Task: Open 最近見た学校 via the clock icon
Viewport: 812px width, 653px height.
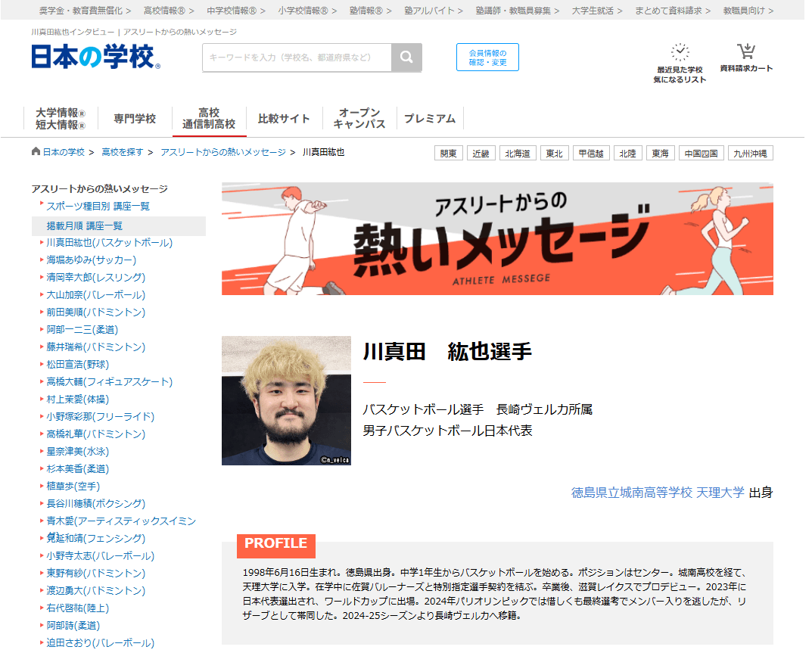Action: coord(680,53)
